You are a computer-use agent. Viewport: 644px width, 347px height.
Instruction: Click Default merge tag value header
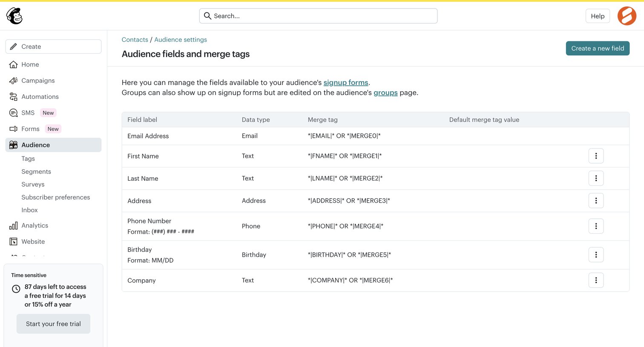tap(484, 120)
